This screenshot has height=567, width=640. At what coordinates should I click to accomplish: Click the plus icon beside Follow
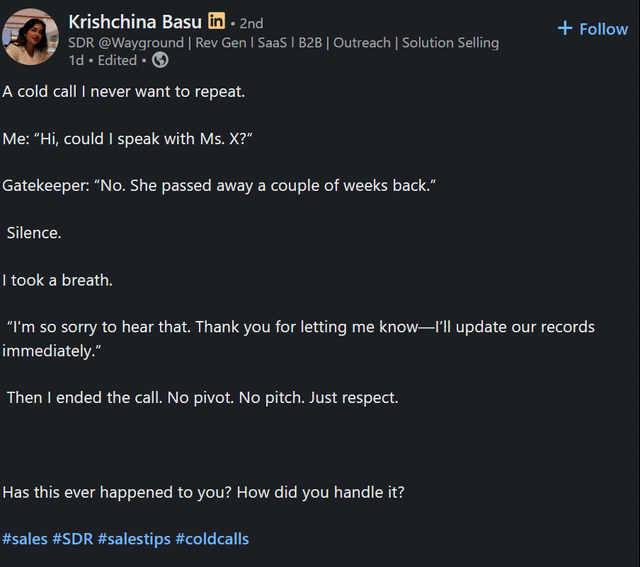point(565,28)
